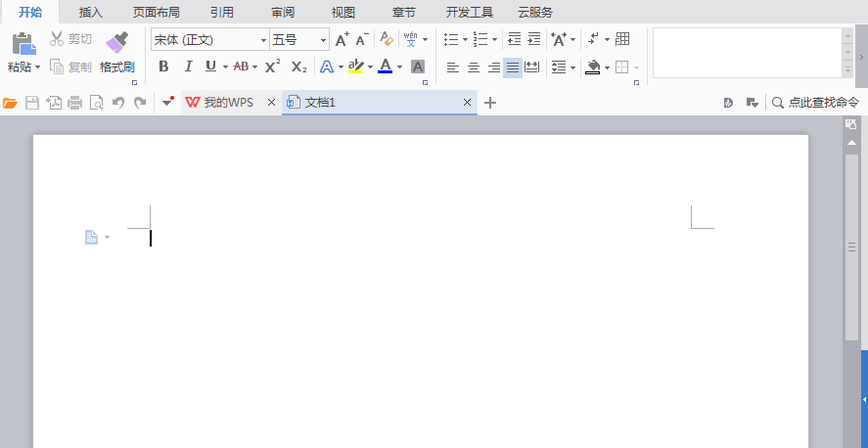
Task: Switch to the 插入 ribbon tab
Action: click(91, 12)
